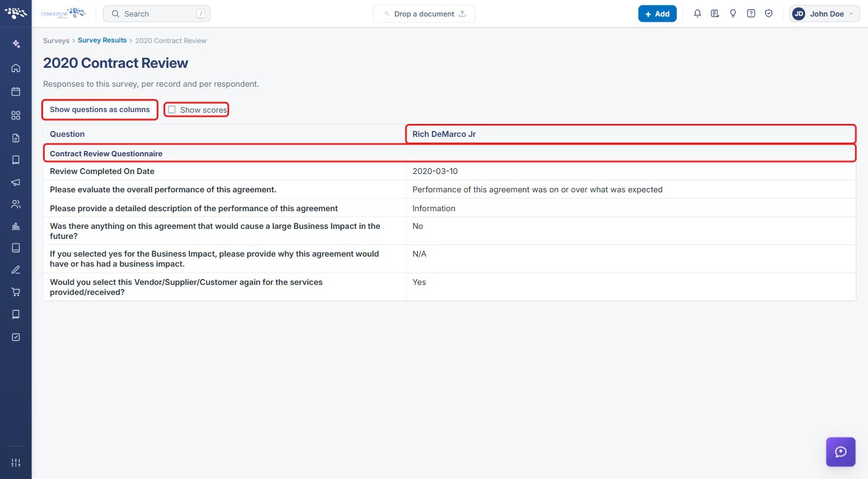This screenshot has height=479, width=868.
Task: Focus the Search input field
Action: point(157,14)
